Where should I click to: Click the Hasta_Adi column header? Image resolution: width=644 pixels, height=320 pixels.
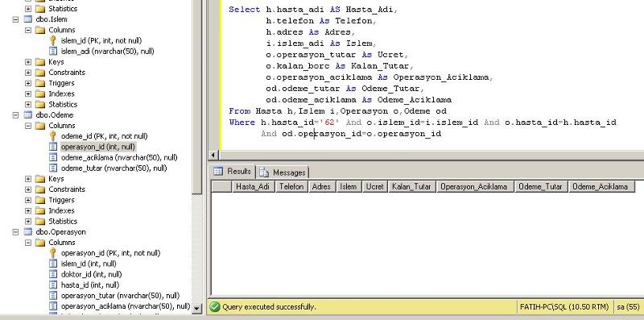[x=253, y=186]
